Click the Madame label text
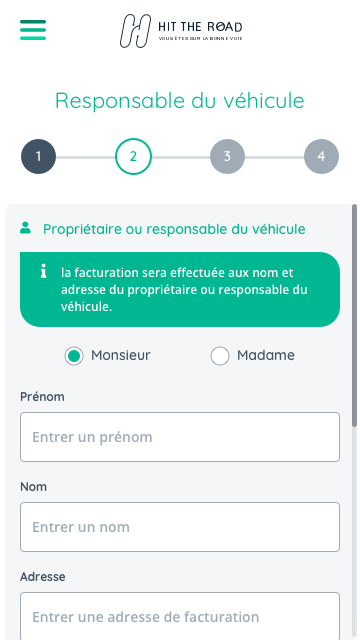 266,355
